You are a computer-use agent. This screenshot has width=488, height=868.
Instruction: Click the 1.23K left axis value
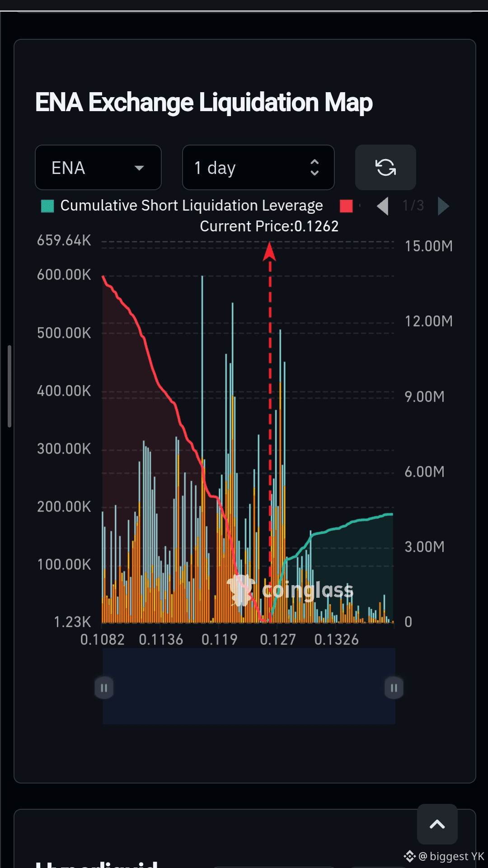pyautogui.click(x=72, y=622)
